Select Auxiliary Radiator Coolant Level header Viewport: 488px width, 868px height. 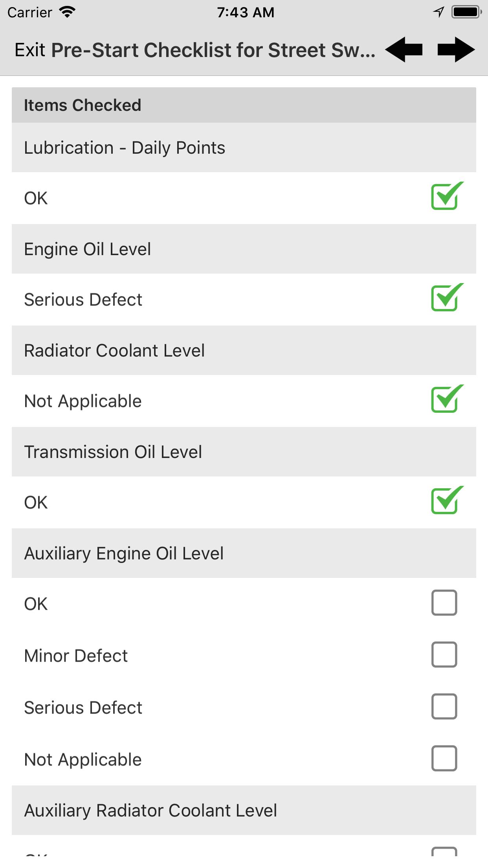pyautogui.click(x=244, y=811)
